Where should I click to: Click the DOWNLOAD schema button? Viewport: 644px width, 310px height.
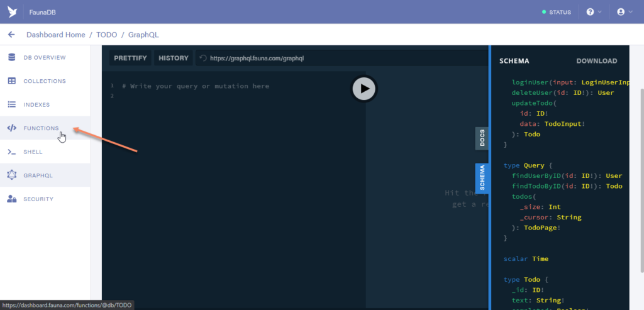[x=596, y=61]
